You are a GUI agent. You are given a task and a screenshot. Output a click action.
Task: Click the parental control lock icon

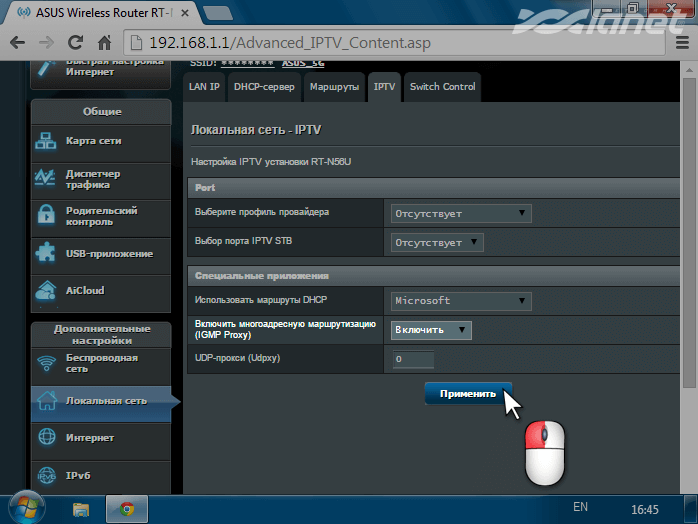pos(47,216)
